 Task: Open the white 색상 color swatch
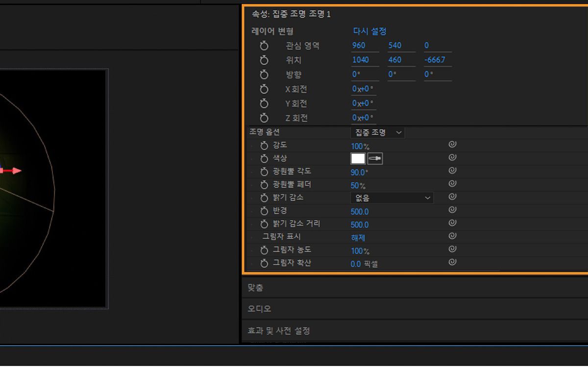click(x=358, y=158)
